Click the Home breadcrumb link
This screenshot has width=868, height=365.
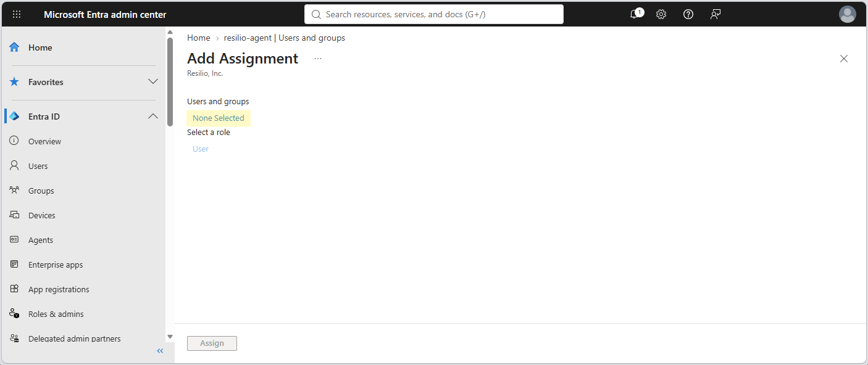coord(199,38)
